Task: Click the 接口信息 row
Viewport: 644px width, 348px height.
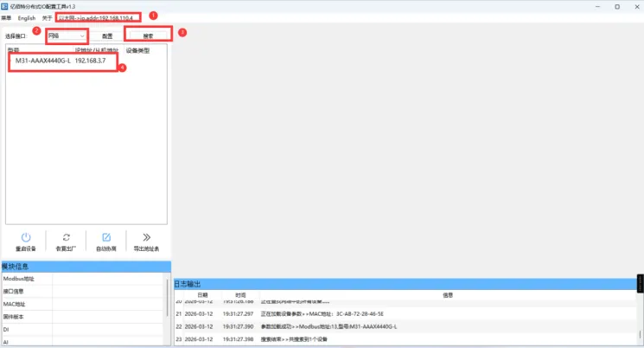Action: tap(84, 291)
